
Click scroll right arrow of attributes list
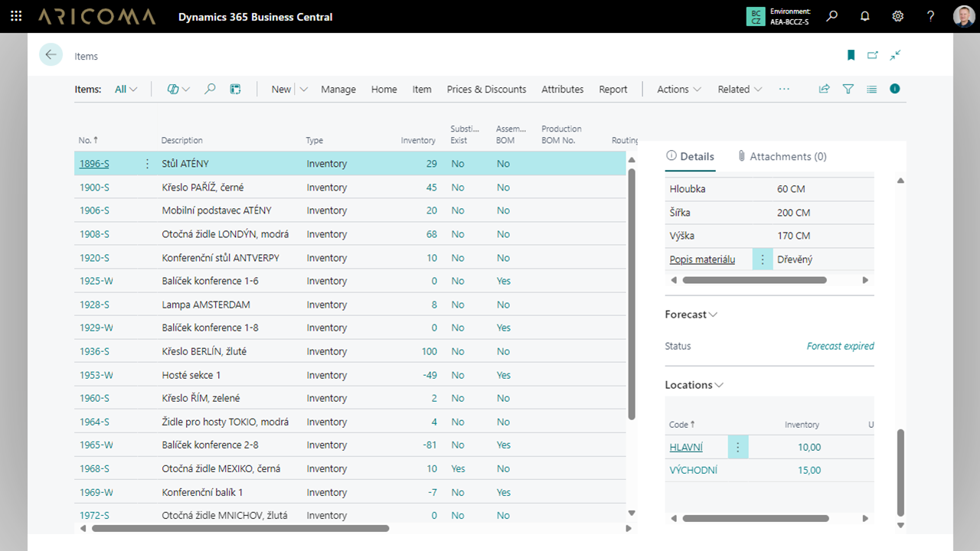(866, 280)
